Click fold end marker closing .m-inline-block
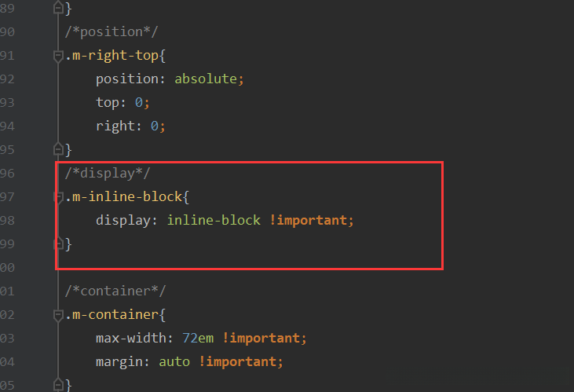Screen dimensions: 574x392 (x=57, y=244)
